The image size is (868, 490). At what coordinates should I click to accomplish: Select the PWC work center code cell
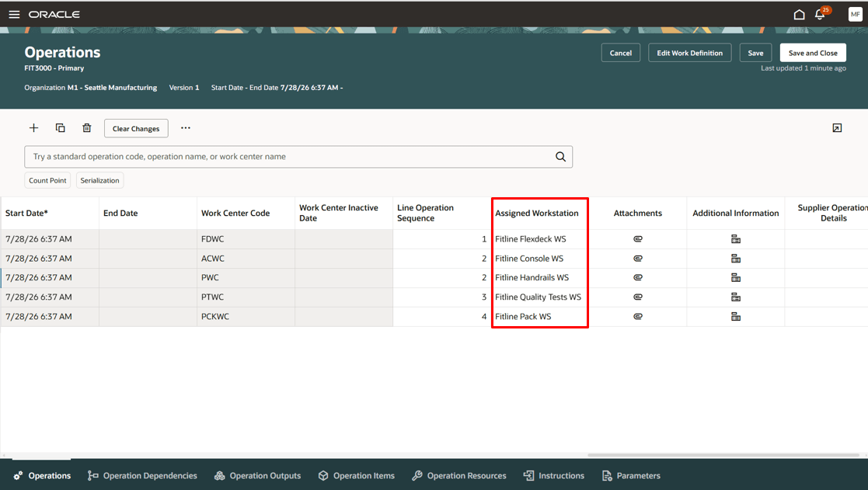click(x=246, y=278)
